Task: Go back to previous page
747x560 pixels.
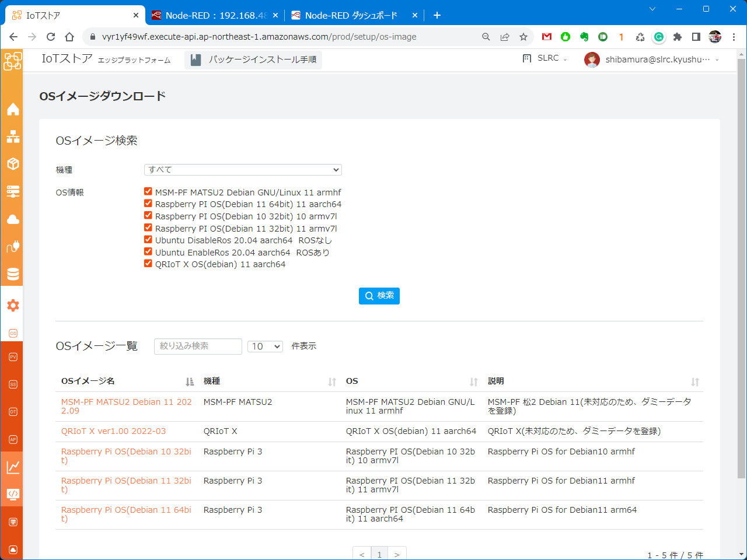Action: (x=13, y=37)
